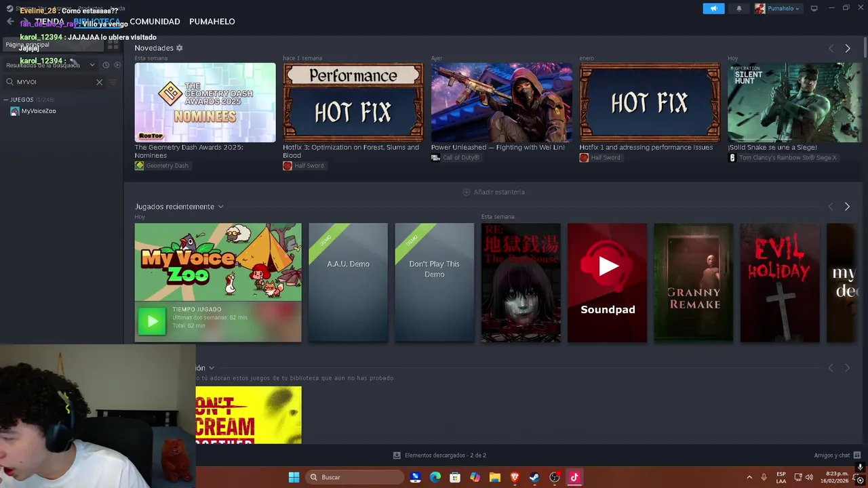
Task: Go to PUMAHELO profile tab
Action: 212,22
